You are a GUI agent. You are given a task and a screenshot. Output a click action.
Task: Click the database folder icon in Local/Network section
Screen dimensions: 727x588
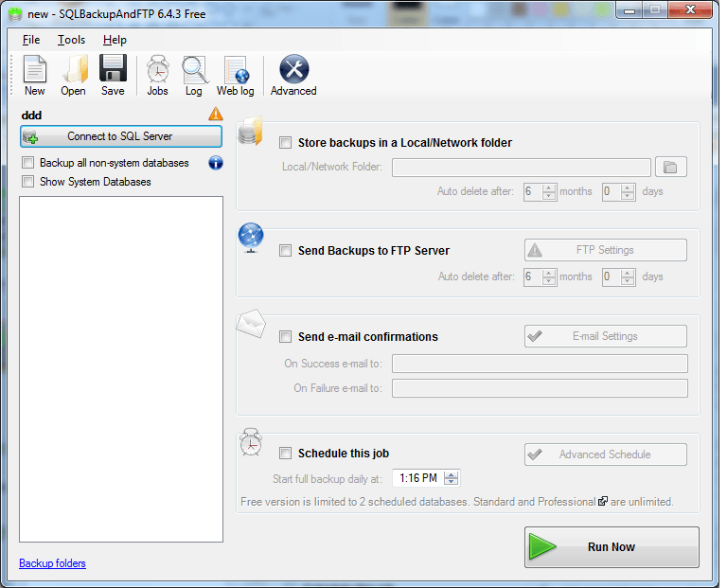(250, 132)
